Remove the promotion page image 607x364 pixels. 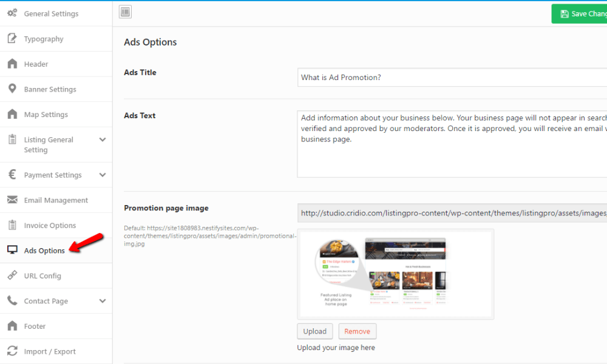tap(357, 331)
